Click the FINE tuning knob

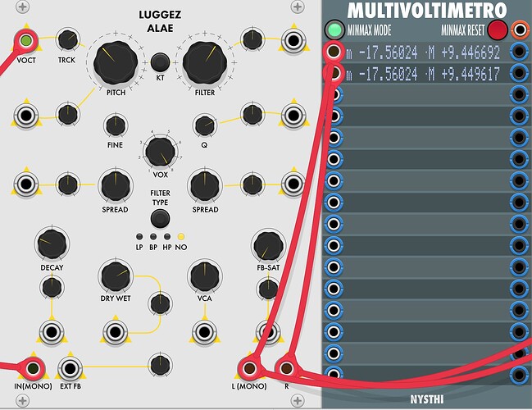click(x=115, y=125)
